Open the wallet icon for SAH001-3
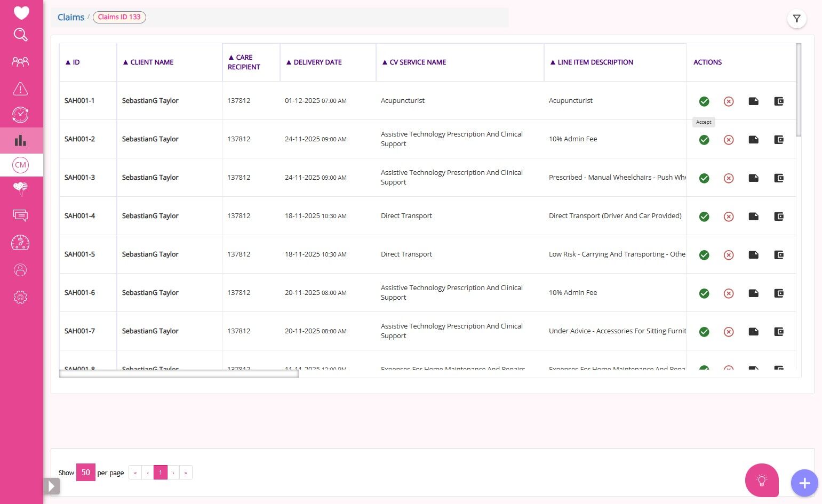Image resolution: width=822 pixels, height=504 pixels. pyautogui.click(x=779, y=178)
